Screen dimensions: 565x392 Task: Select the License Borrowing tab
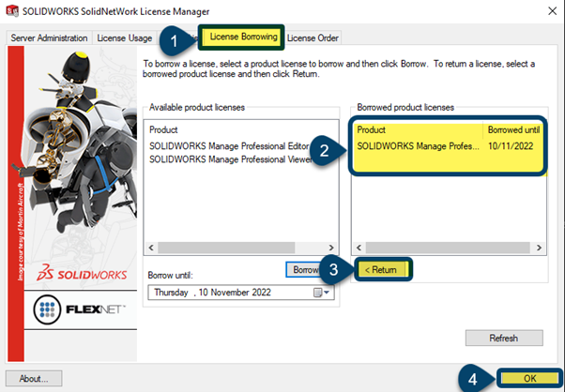tap(243, 37)
